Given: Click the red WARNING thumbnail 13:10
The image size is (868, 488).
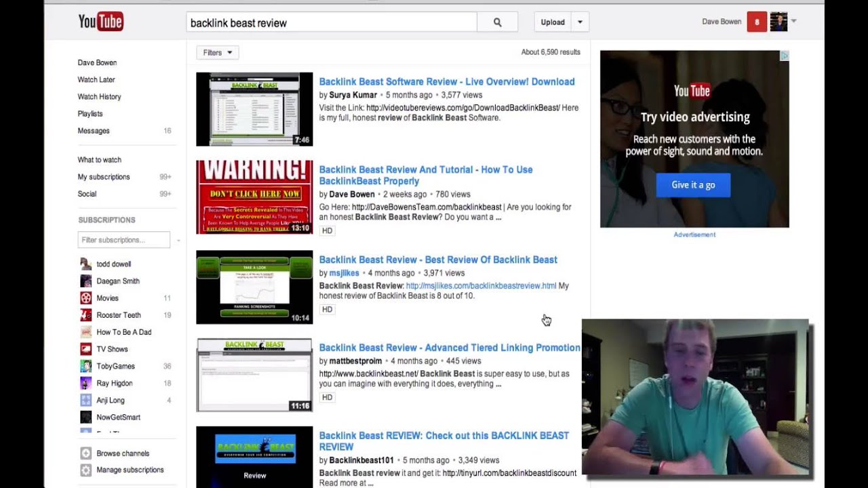Looking at the screenshot, I should coord(254,197).
